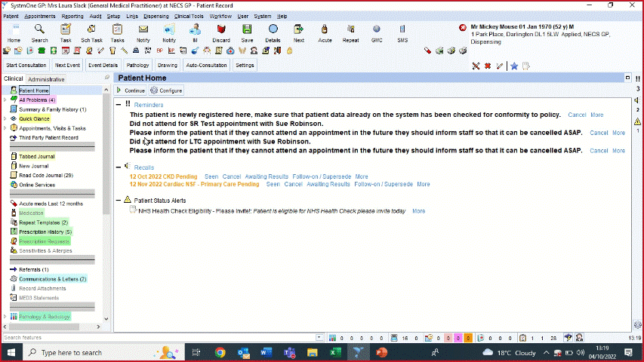
Task: Click the Task toolbar icon
Action: 65,33
